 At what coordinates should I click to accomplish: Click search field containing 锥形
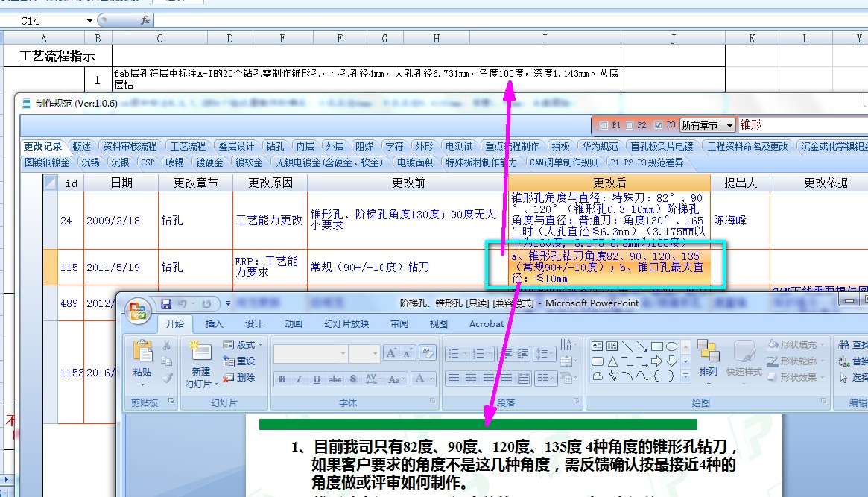point(802,125)
